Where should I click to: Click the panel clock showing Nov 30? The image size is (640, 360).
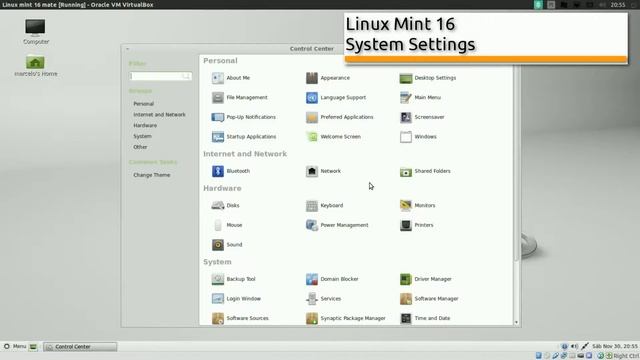pos(615,346)
